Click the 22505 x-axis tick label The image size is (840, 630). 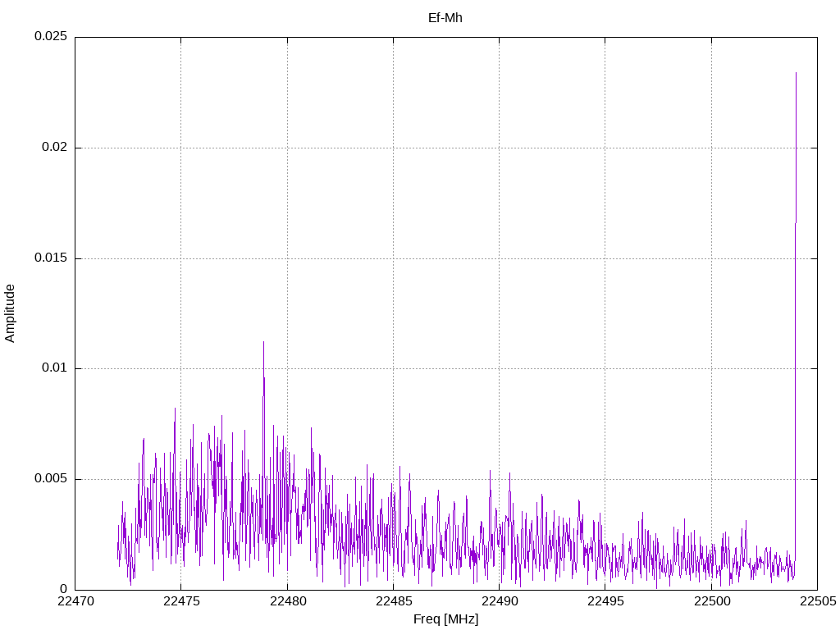tap(817, 602)
